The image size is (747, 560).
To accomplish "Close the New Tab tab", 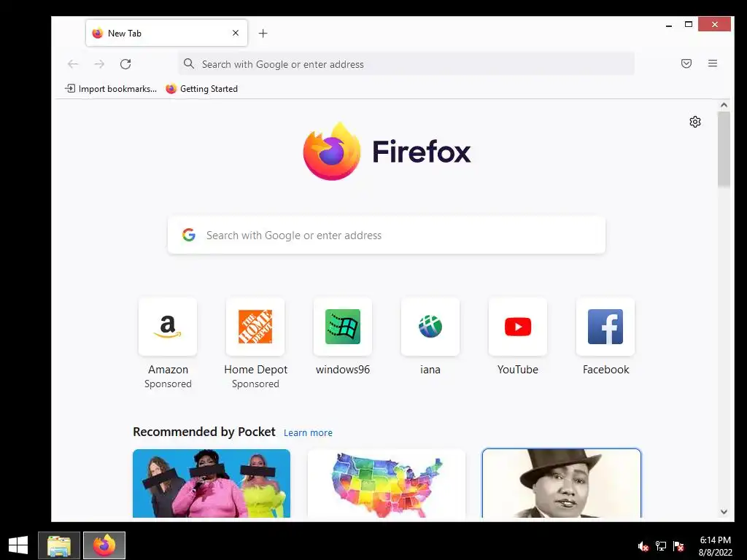I will (236, 33).
